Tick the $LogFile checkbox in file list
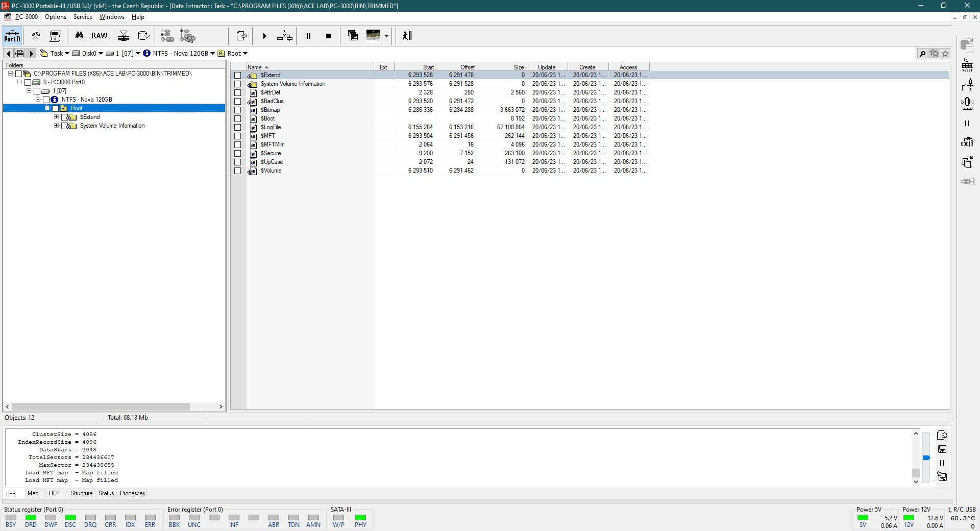Viewport: 980px width, 531px height. [x=238, y=127]
